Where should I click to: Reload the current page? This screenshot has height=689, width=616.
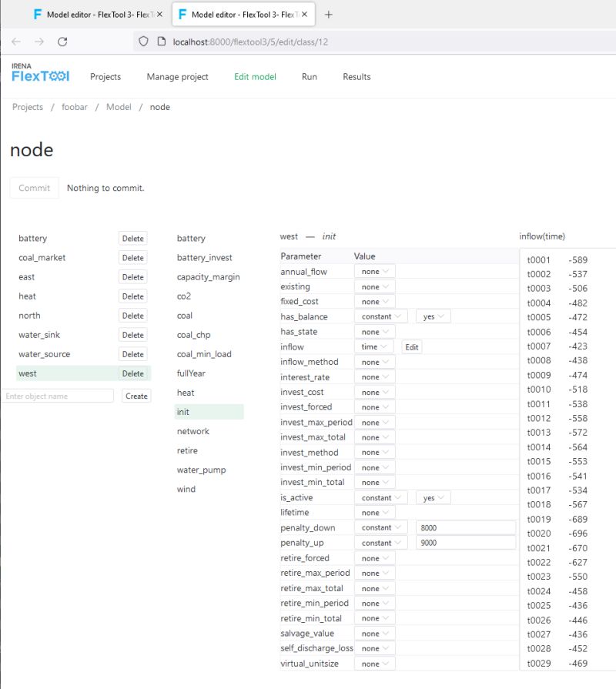(x=62, y=42)
